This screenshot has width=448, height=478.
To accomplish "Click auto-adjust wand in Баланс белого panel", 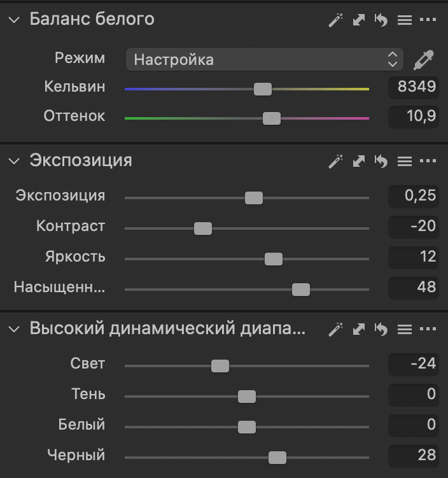I will [335, 20].
